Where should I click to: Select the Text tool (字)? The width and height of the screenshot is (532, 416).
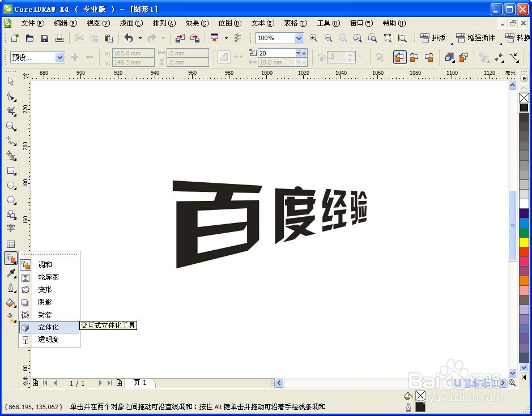(x=11, y=229)
